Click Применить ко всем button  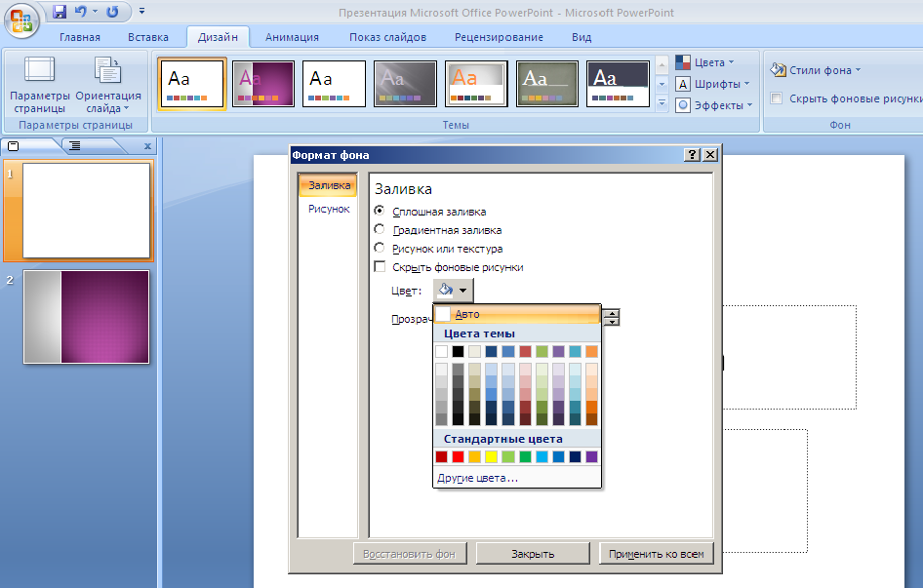(657, 554)
